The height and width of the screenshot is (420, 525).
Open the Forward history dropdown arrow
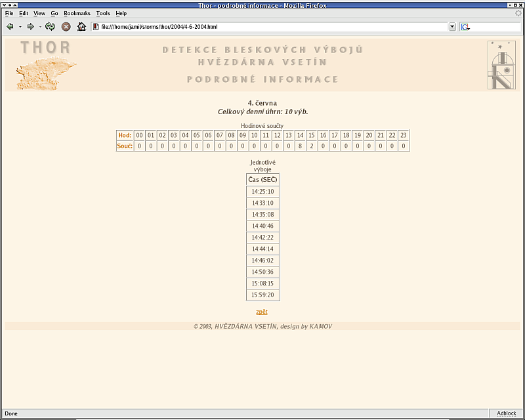pyautogui.click(x=40, y=27)
